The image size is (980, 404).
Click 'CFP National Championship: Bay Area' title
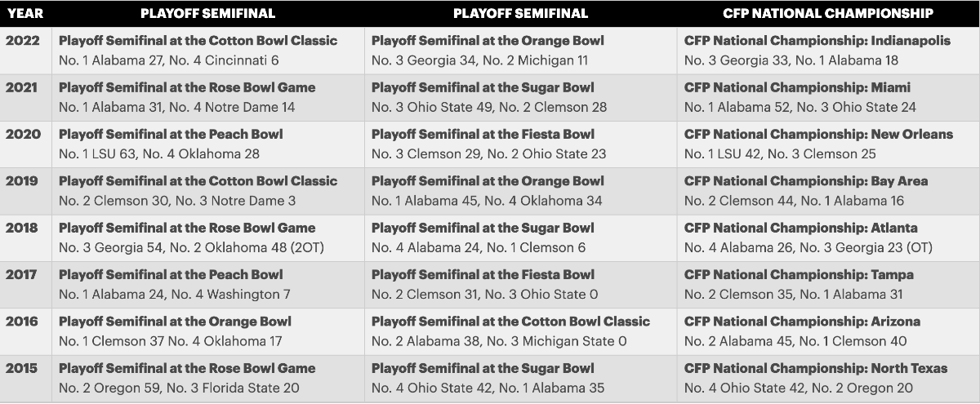[806, 181]
